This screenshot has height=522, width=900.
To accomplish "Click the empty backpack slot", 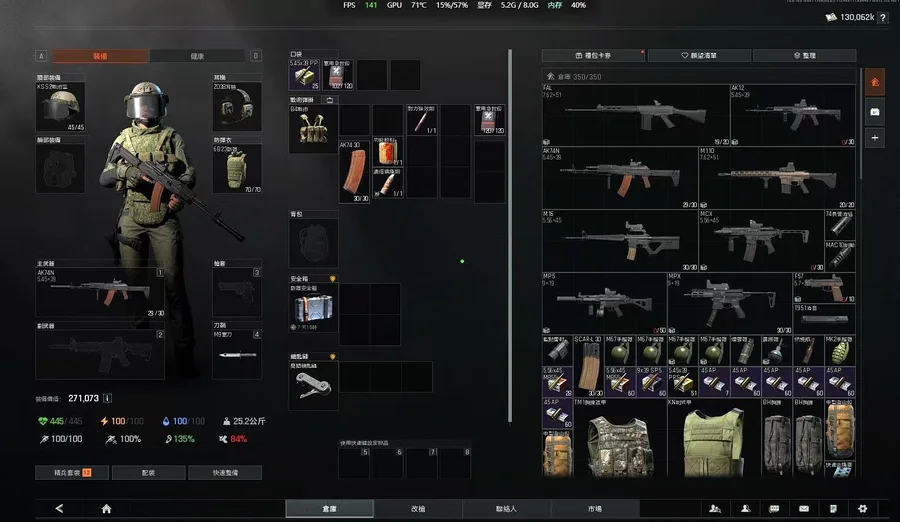I will (313, 243).
